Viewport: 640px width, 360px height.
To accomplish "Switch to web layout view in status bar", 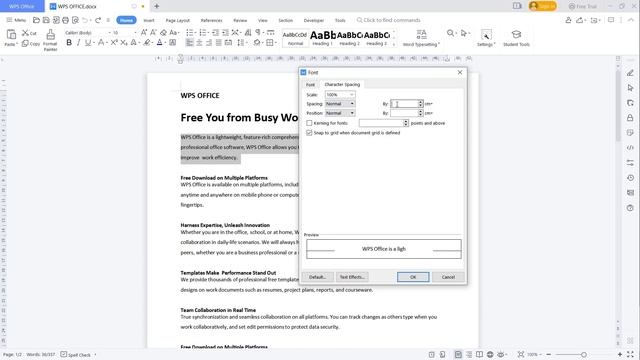I will pos(490,354).
